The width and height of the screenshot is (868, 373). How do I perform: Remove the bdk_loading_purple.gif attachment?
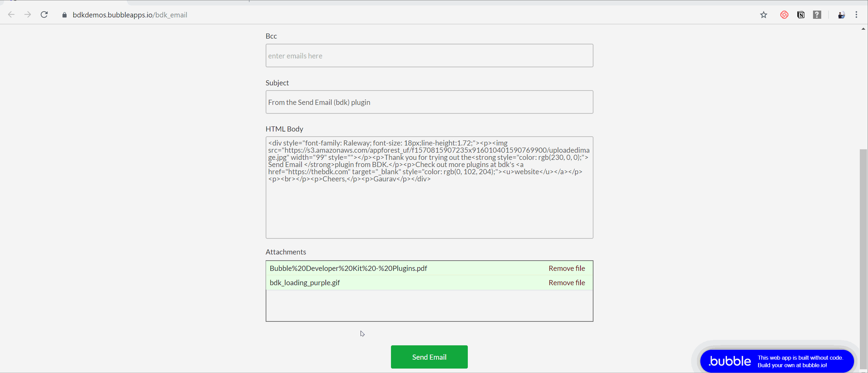(566, 283)
